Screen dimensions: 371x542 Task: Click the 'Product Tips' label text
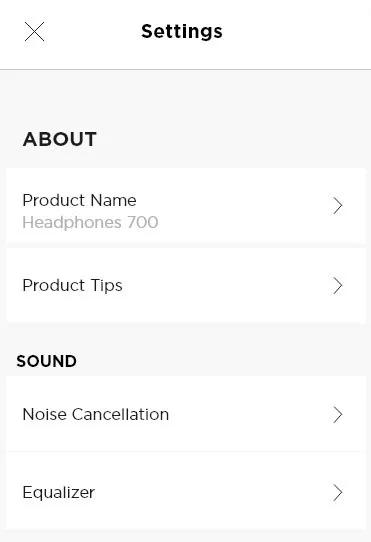(x=73, y=286)
